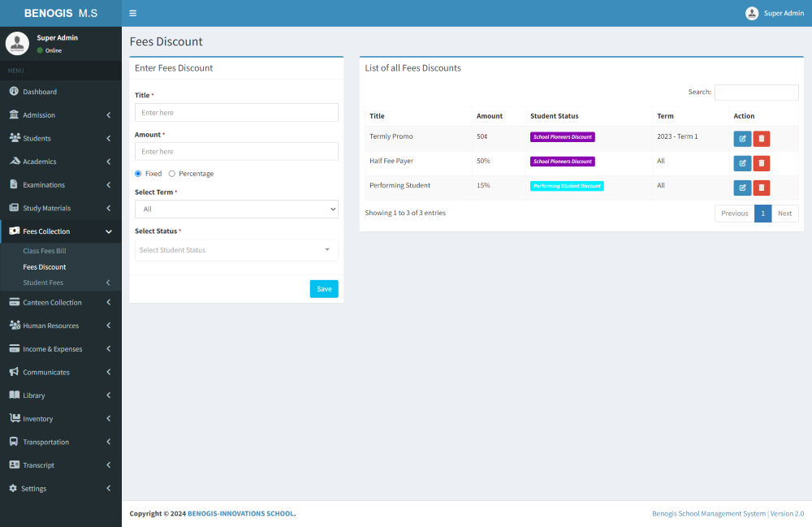The image size is (812, 527).
Task: Open the Select Term dropdown
Action: [x=236, y=210]
